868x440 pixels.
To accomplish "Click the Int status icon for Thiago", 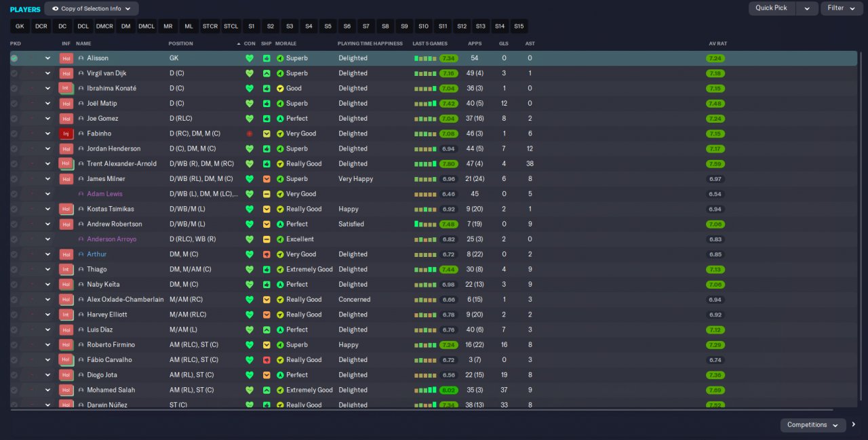I will tap(66, 269).
